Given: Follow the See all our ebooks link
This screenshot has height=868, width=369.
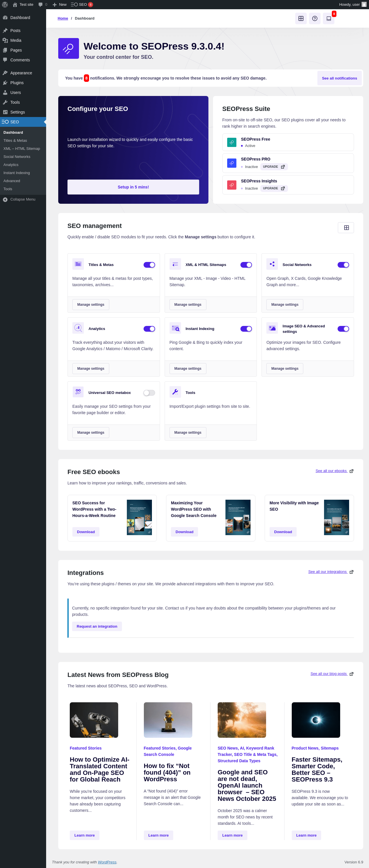Looking at the screenshot, I should (334, 471).
